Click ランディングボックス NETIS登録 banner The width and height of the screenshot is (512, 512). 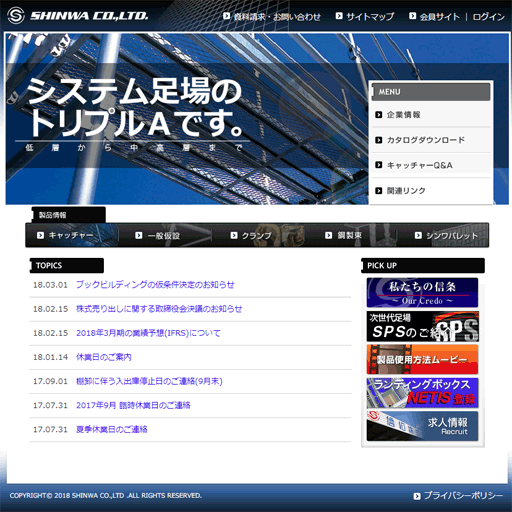(x=422, y=393)
